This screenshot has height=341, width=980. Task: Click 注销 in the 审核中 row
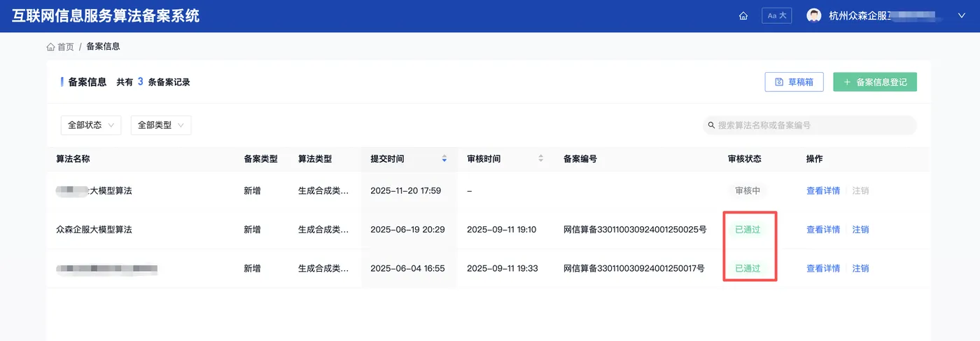tap(860, 190)
